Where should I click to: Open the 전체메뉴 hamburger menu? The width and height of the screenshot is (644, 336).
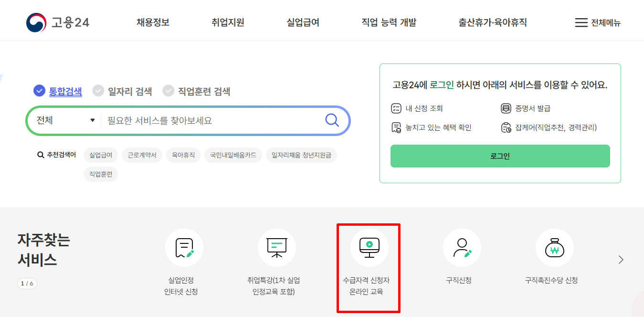[598, 22]
